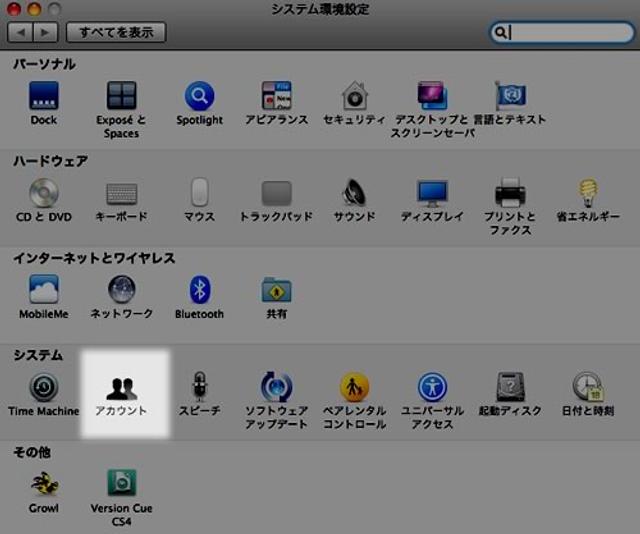Click the back navigation arrow button

21,32
